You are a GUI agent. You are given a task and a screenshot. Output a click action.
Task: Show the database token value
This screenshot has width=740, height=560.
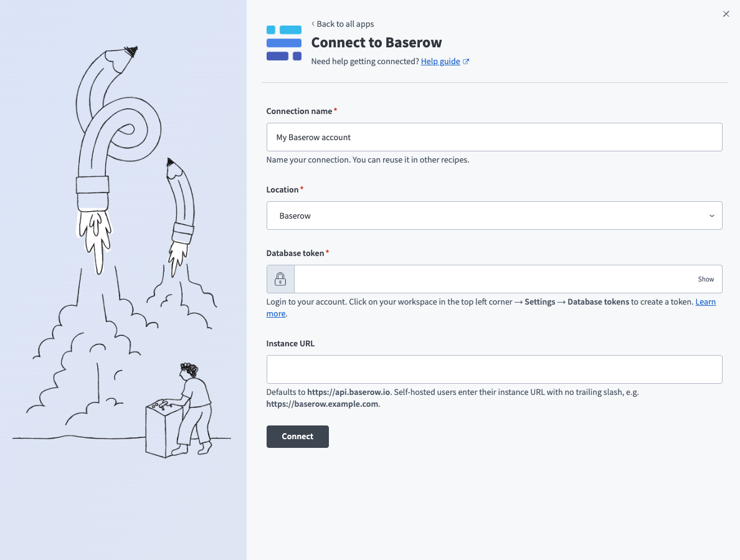click(x=706, y=279)
